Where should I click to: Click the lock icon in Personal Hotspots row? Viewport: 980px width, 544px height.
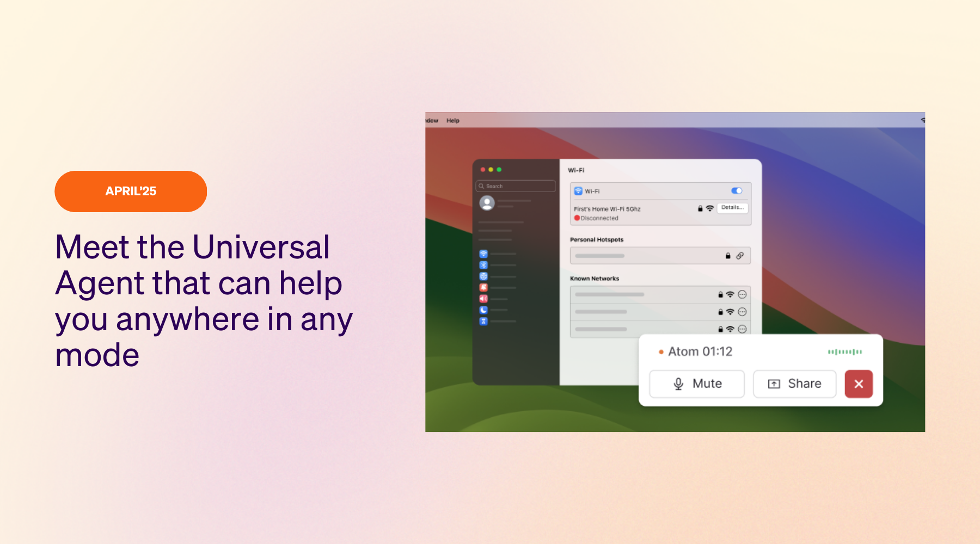click(728, 256)
